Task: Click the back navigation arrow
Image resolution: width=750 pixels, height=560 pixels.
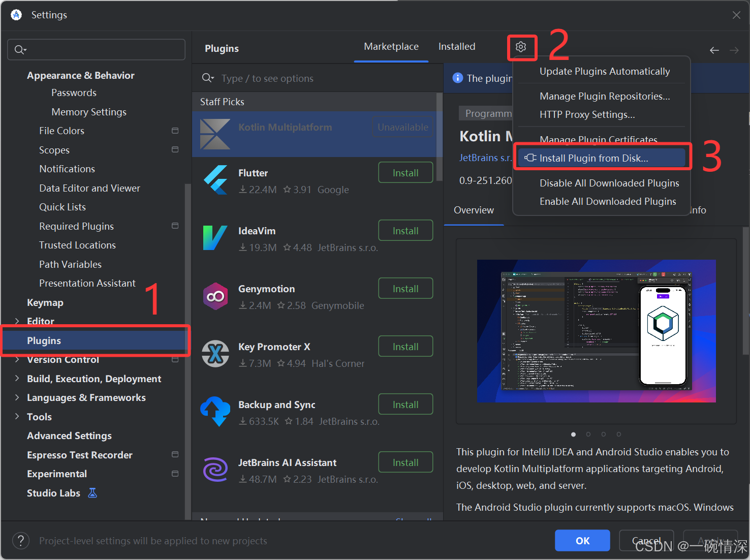Action: pyautogui.click(x=714, y=50)
